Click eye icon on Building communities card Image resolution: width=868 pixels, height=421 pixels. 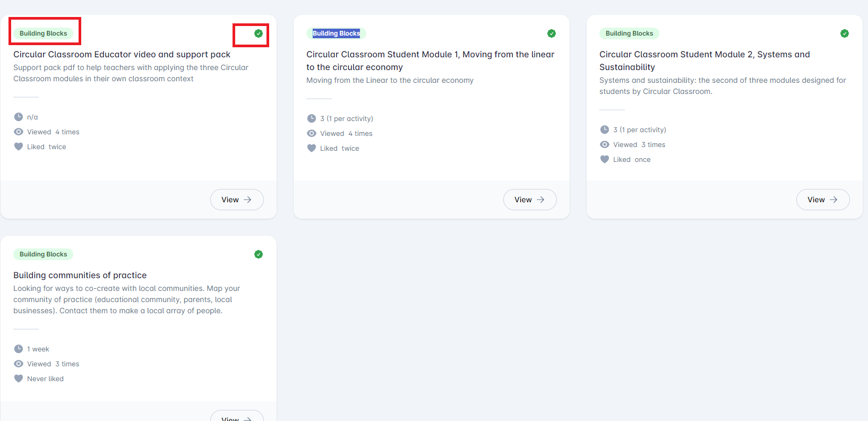pos(19,364)
